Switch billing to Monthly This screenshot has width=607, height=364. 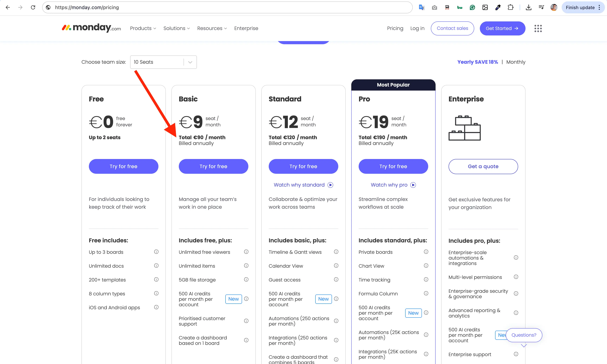click(x=516, y=62)
